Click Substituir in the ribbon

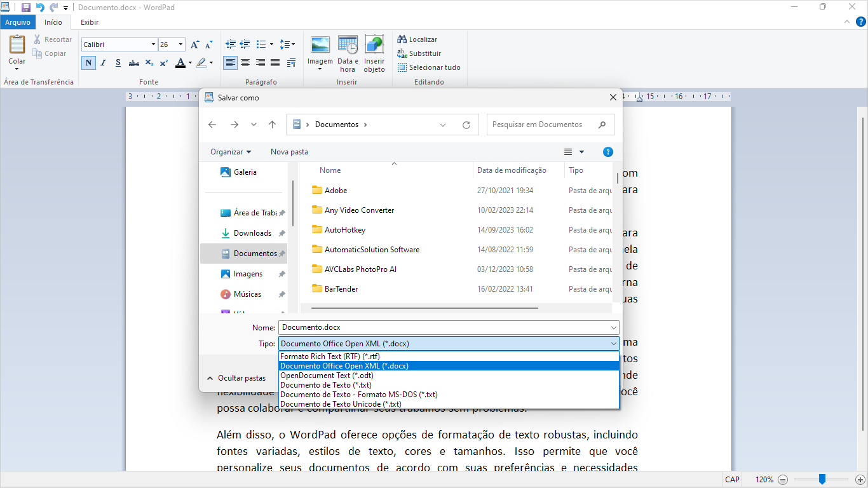[419, 53]
